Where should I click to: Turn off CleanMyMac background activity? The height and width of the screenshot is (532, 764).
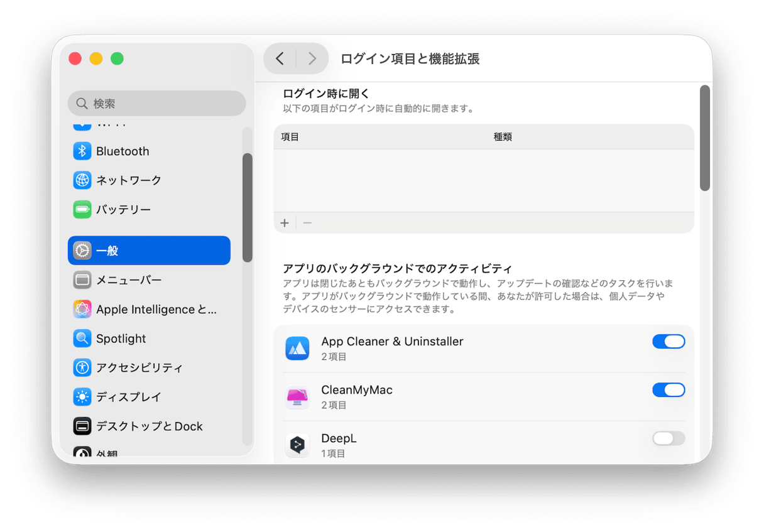pos(668,389)
